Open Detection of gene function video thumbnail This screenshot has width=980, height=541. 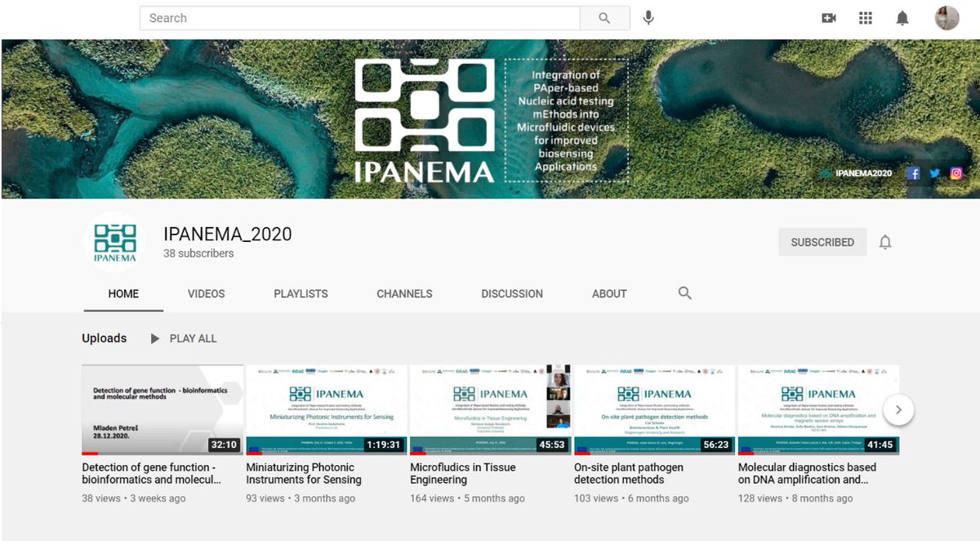[163, 409]
